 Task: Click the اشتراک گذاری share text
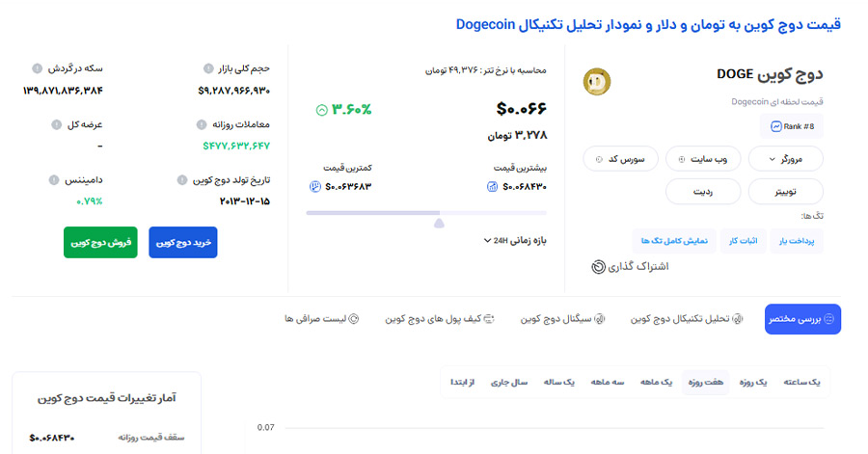click(638, 267)
